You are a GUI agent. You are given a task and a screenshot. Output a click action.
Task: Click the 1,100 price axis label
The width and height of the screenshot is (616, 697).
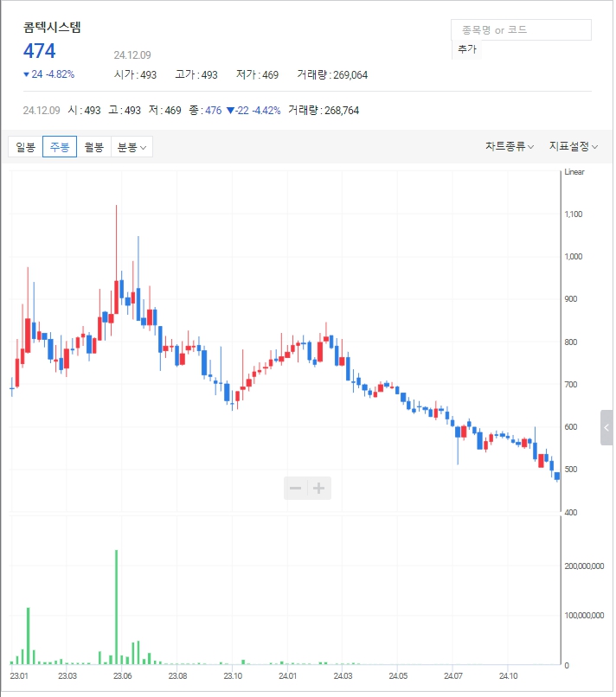(x=574, y=214)
